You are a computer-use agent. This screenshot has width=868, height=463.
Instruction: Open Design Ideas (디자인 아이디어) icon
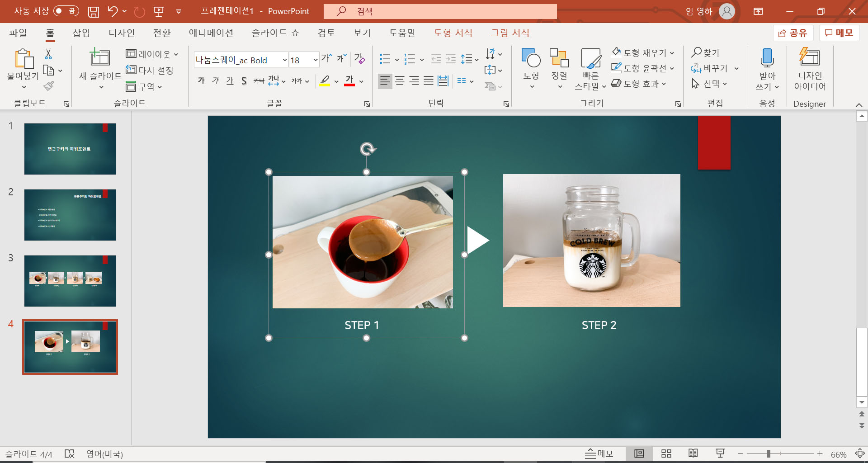click(810, 57)
